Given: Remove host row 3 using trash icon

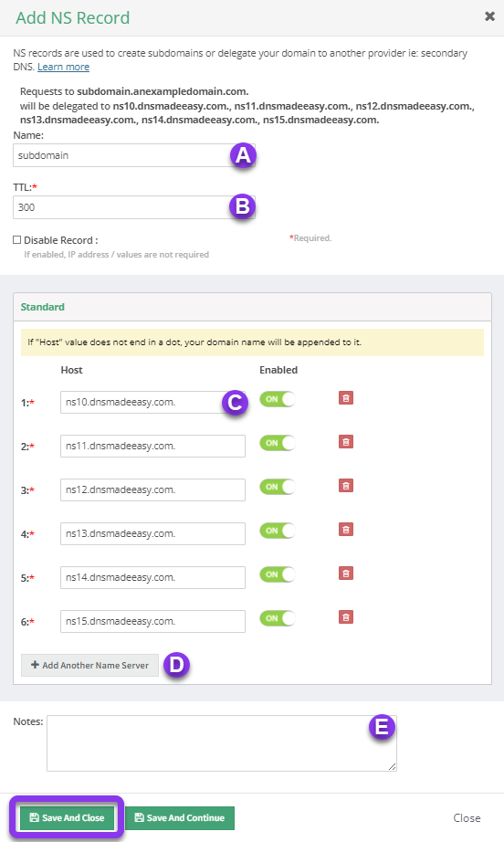Looking at the screenshot, I should (346, 486).
